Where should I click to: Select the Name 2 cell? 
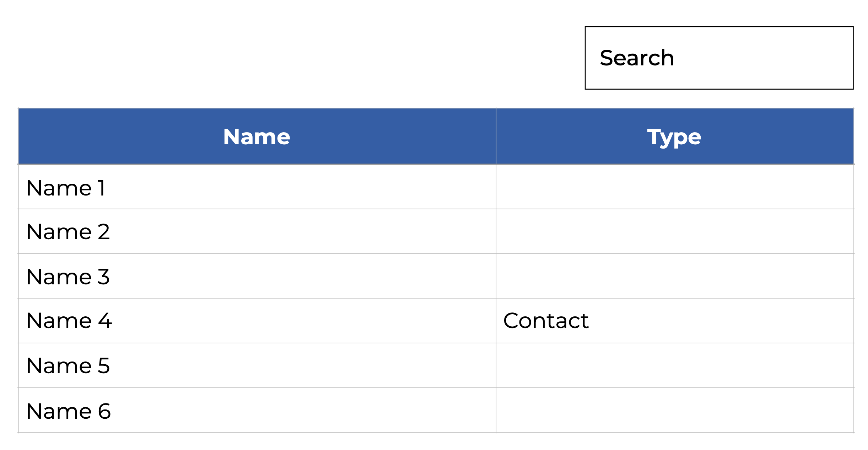point(68,232)
